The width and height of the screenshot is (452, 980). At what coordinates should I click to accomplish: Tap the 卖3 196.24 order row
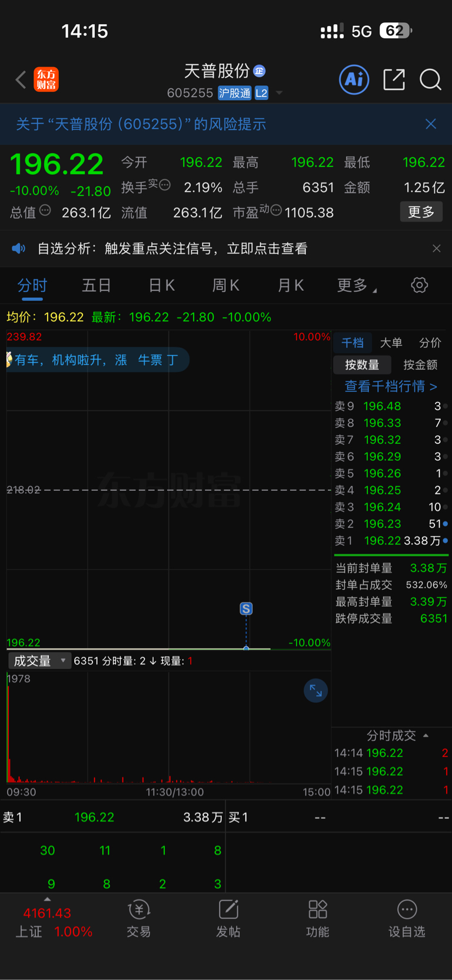pyautogui.click(x=391, y=507)
